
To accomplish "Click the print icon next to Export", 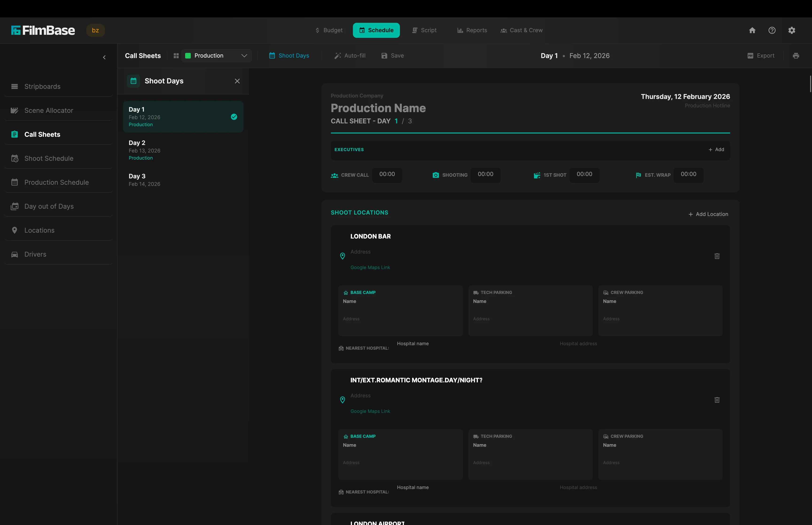I will pos(796,55).
